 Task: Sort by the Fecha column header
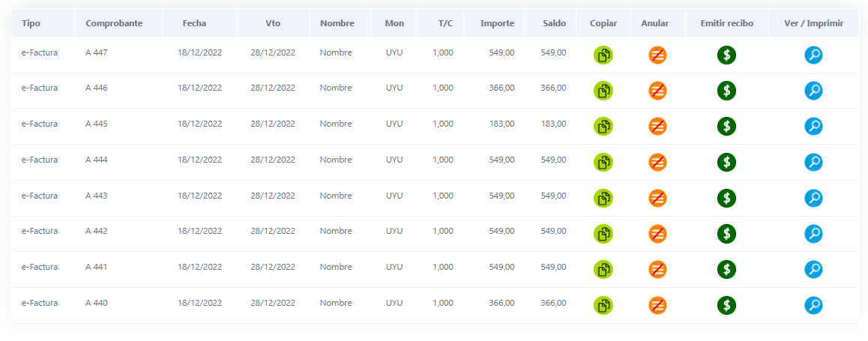point(194,23)
